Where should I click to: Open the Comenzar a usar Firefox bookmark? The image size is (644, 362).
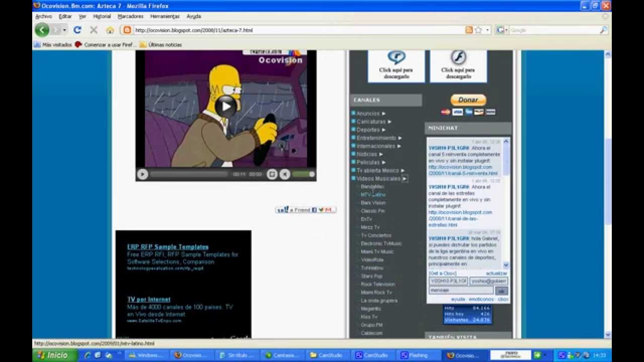point(106,45)
